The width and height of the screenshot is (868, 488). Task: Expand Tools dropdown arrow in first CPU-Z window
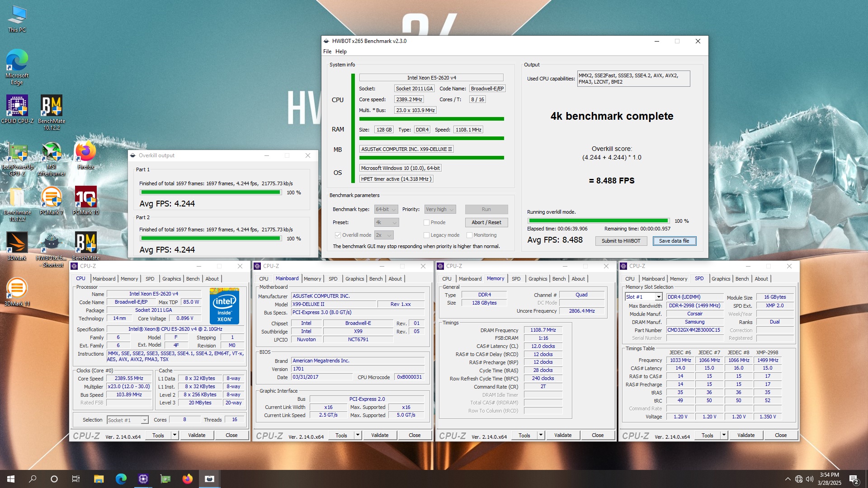click(175, 435)
